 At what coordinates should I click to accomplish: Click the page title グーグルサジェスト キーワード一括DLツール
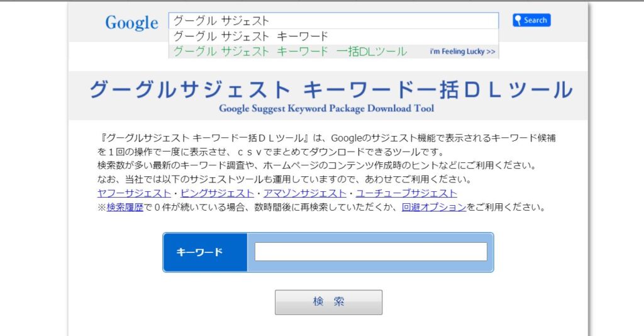(331, 89)
